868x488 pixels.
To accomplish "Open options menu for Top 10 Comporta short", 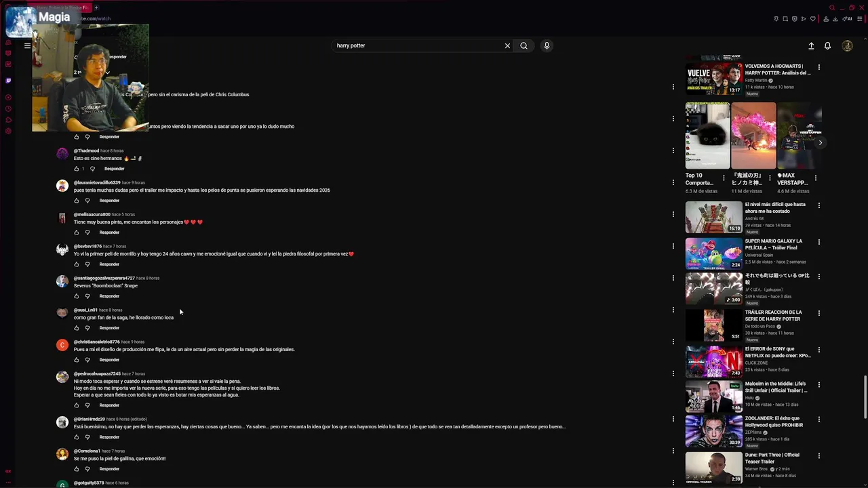I will [x=724, y=178].
